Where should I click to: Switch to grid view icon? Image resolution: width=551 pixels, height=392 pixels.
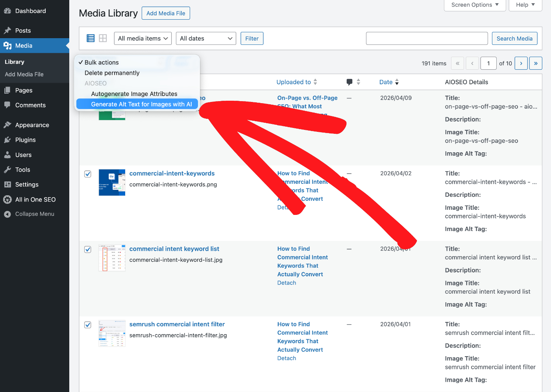(103, 38)
